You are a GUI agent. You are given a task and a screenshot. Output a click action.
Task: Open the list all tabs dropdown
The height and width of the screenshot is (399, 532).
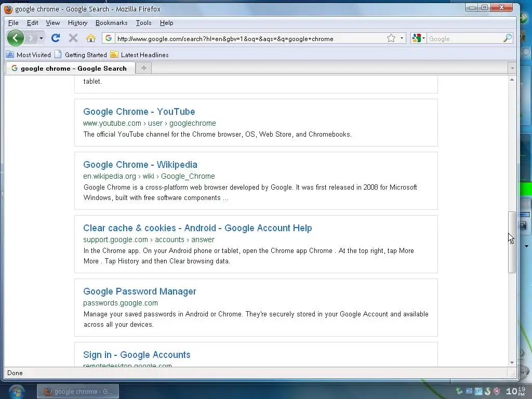click(x=512, y=68)
